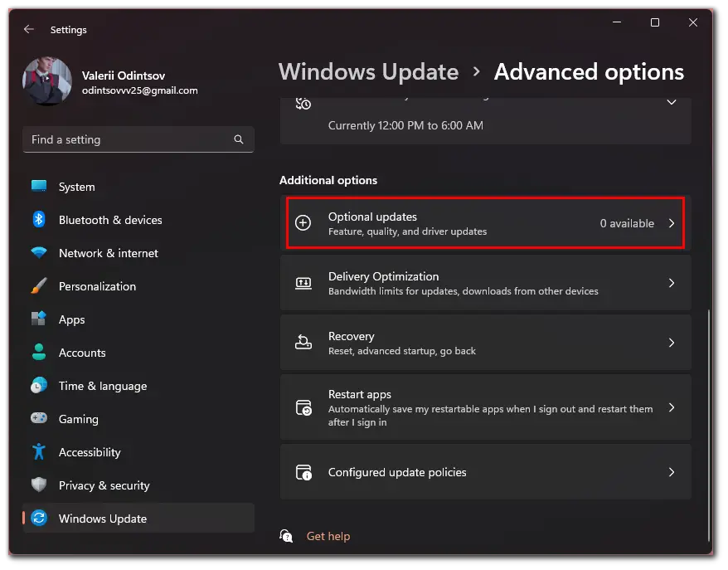Viewport: 728px width, 570px height.
Task: Close the Settings window
Action: coord(692,22)
